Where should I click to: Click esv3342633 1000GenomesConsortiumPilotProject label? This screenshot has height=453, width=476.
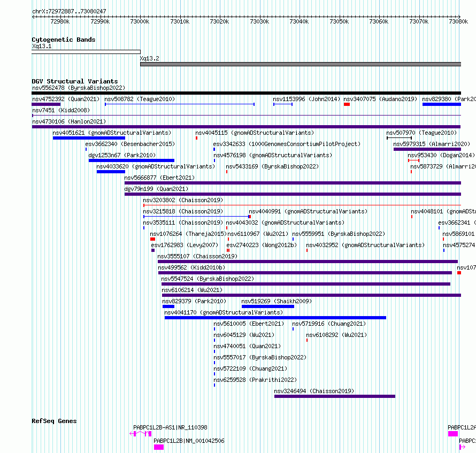[x=287, y=144]
